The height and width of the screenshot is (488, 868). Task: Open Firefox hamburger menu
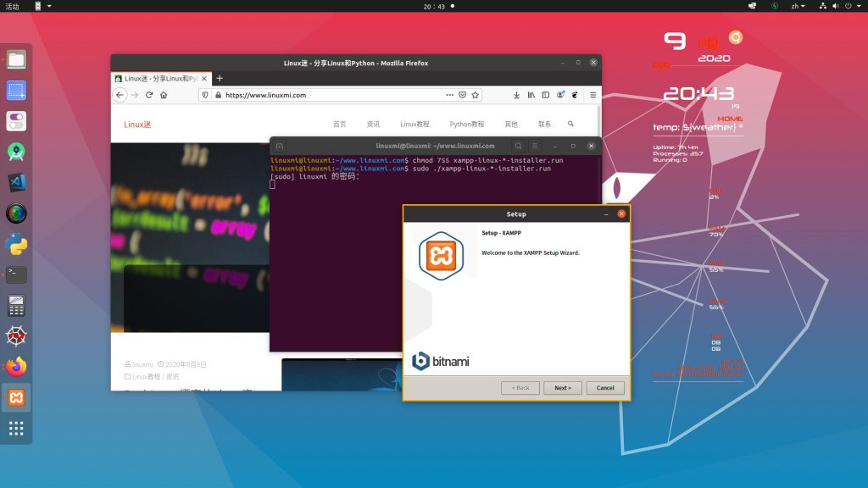pos(593,95)
